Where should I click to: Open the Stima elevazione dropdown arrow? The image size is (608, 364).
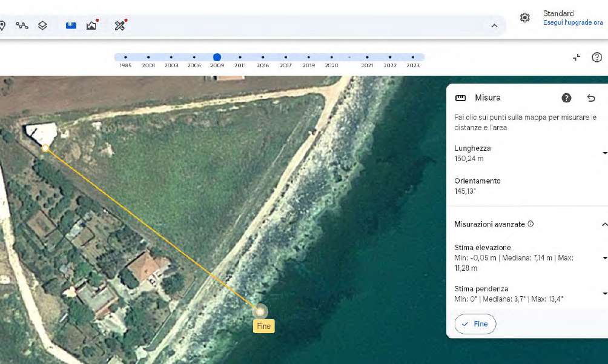604,258
